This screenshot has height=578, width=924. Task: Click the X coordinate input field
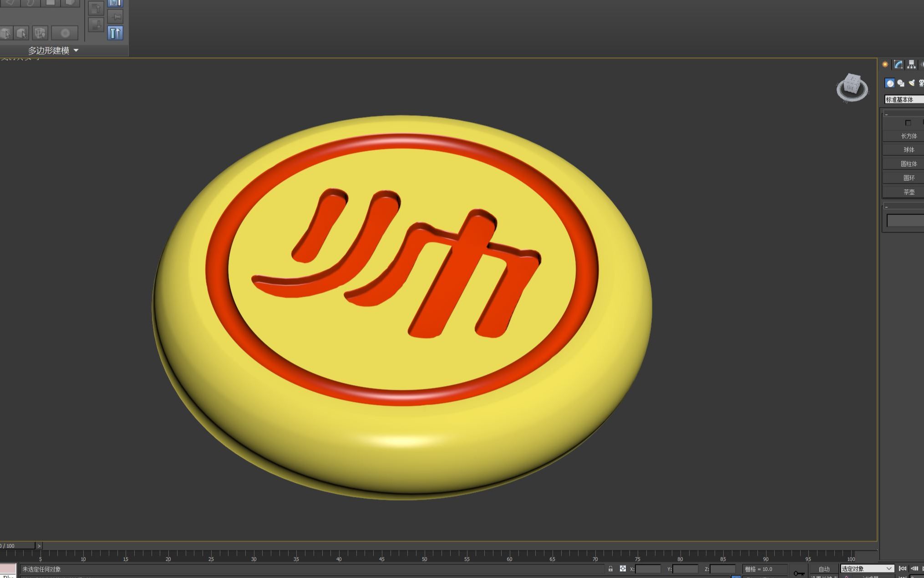tap(647, 569)
